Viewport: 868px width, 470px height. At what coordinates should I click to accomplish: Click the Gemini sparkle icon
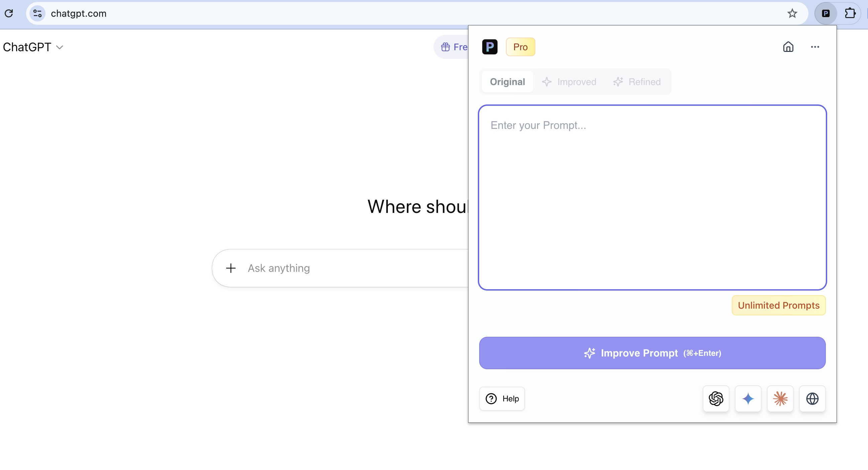(x=748, y=398)
